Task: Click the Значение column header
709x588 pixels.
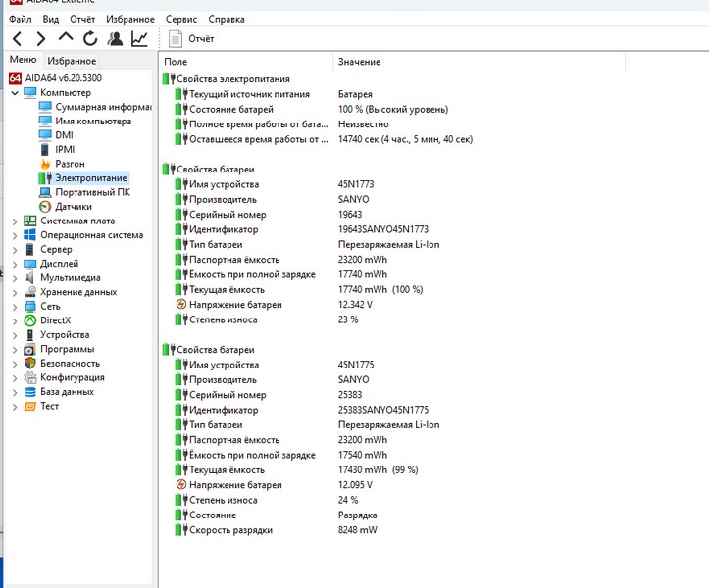Action: click(359, 62)
